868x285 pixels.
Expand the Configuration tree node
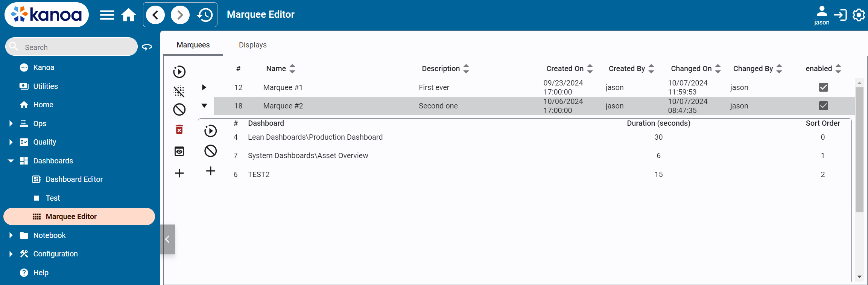pos(11,254)
